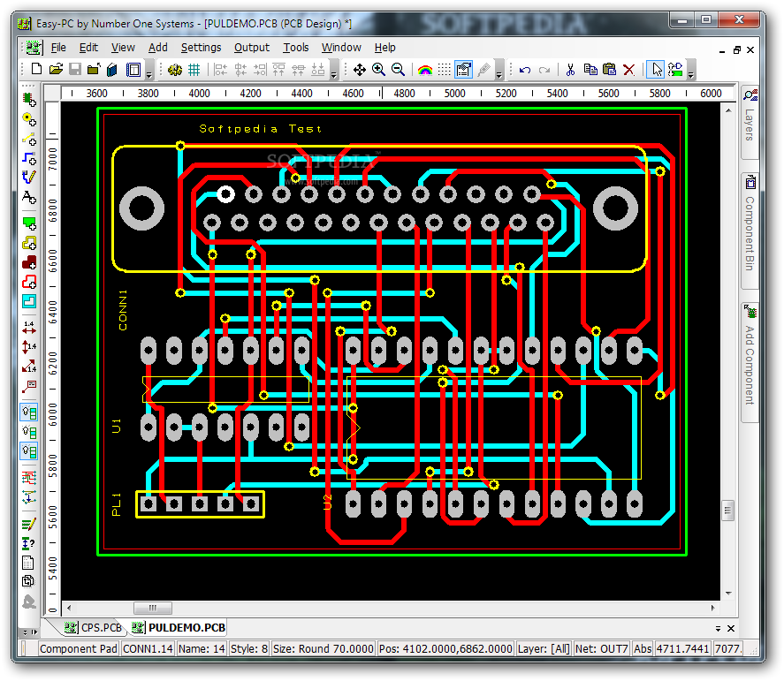Screen dimensions: 784x681
Task: Create a new design file
Action: (36, 69)
